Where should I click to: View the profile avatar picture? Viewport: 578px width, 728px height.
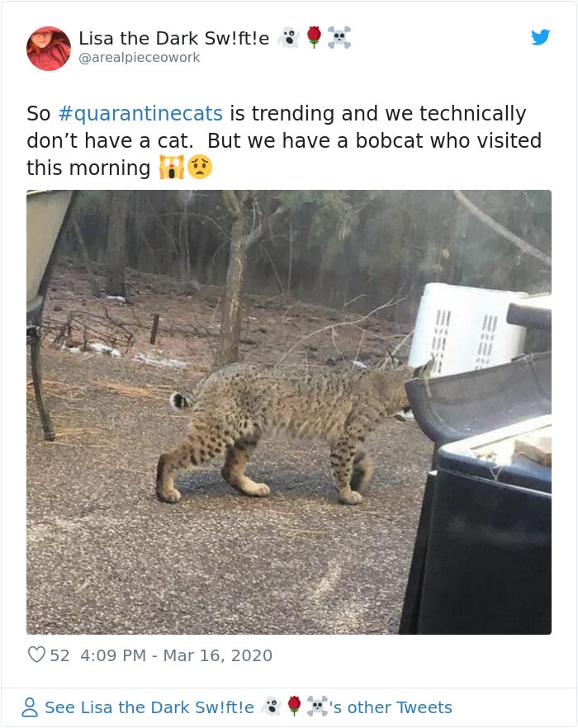[x=47, y=47]
